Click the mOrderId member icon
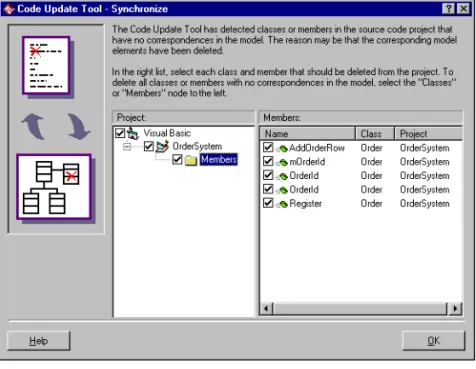This screenshot has width=476, height=369. 282,162
